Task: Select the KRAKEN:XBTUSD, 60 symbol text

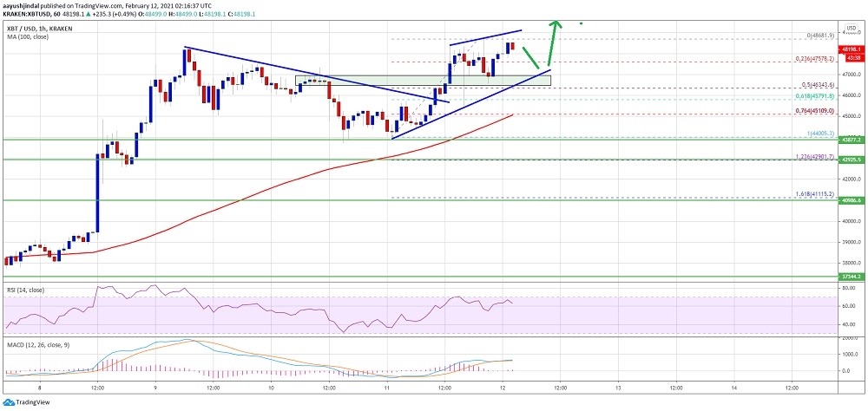Action: click(31, 14)
